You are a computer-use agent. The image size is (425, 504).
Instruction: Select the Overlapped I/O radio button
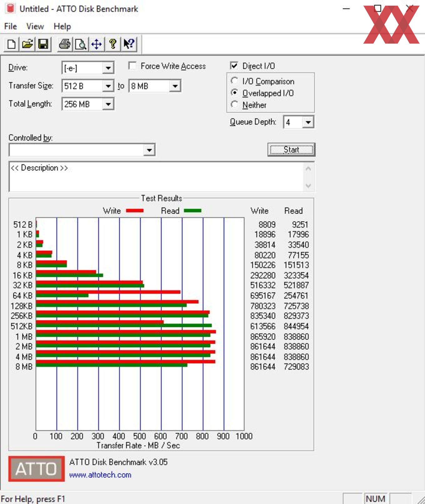(234, 93)
